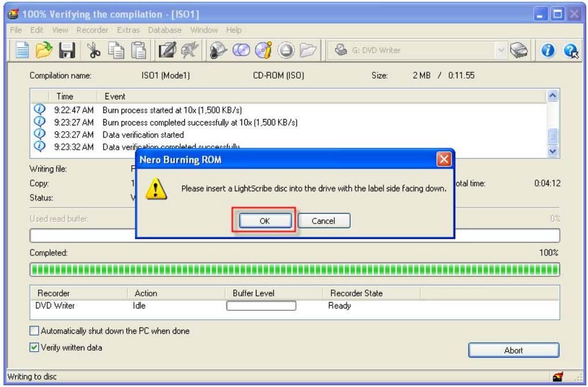Click the 'Ready' recorder state text
588x387 pixels.
(340, 306)
